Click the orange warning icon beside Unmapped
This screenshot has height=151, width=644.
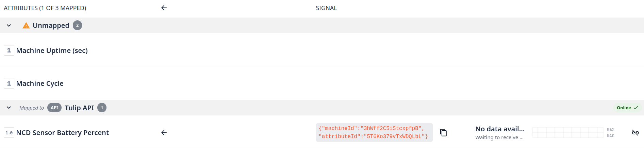point(26,25)
